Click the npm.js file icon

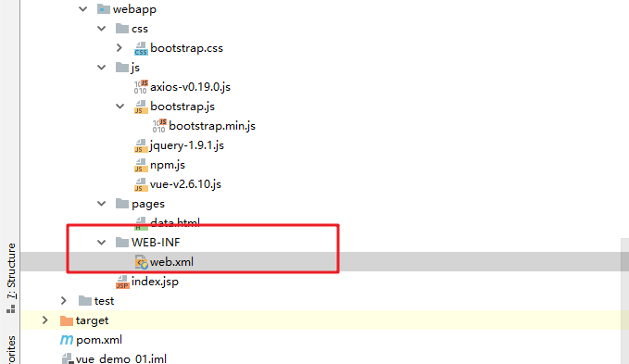coord(141,165)
